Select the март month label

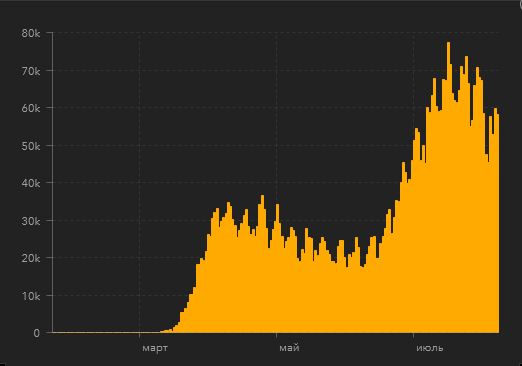tap(155, 348)
